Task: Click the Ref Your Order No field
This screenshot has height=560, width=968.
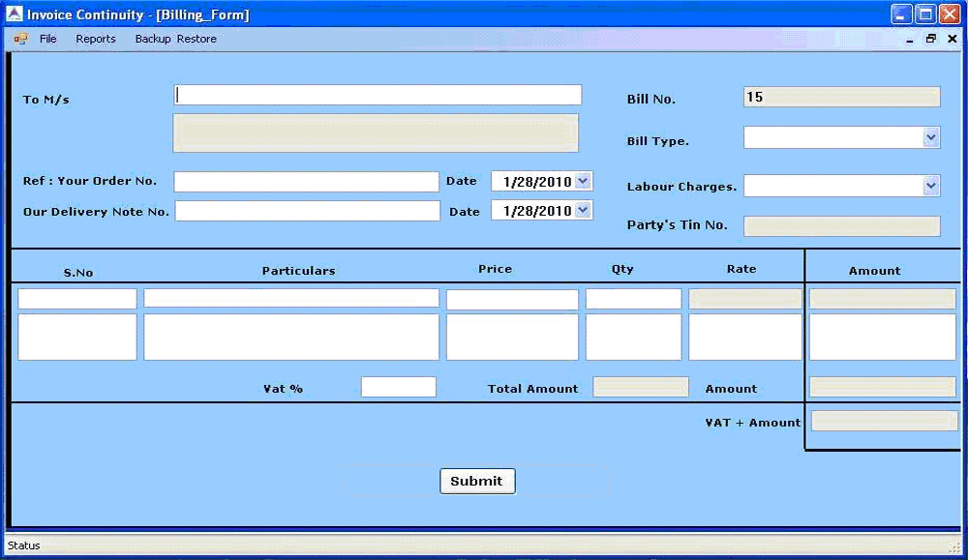Action: [x=307, y=181]
